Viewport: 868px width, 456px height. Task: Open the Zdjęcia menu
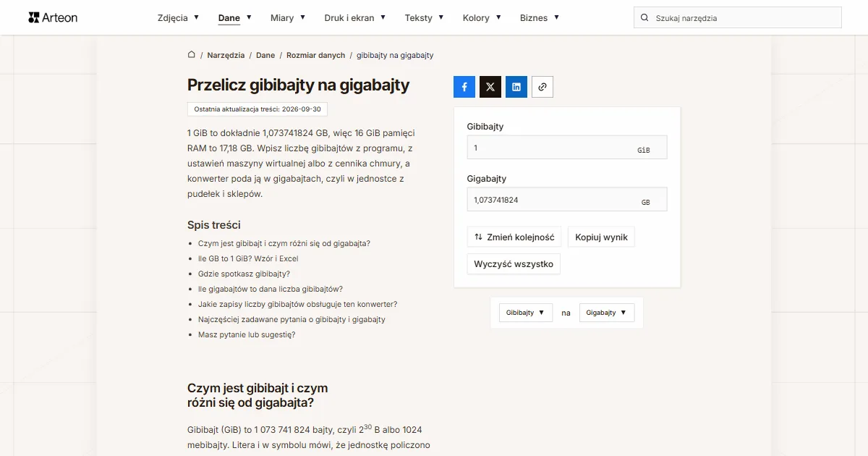click(x=178, y=18)
